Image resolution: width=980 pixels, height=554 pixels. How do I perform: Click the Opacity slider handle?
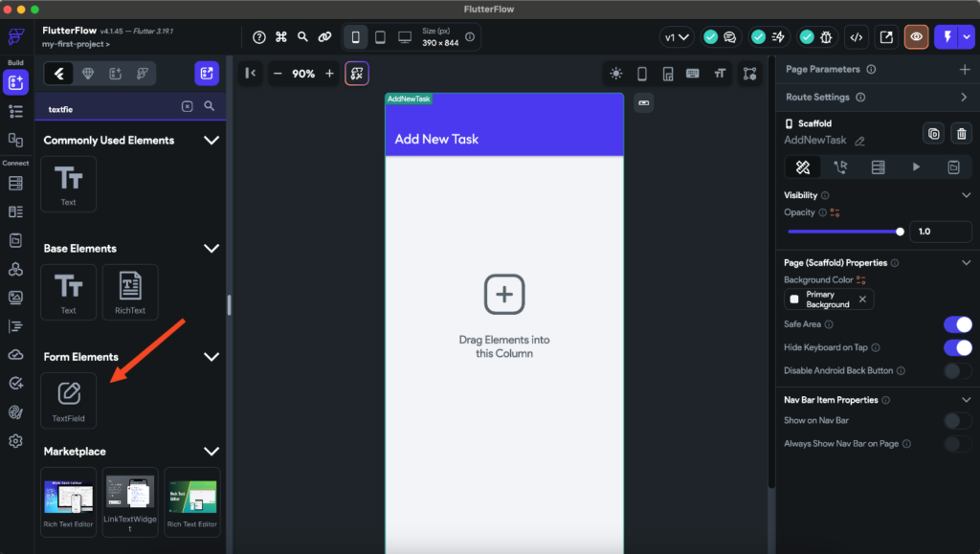(x=900, y=232)
